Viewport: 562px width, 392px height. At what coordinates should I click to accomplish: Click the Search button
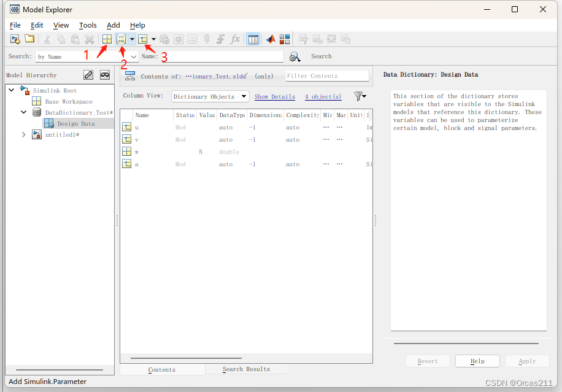pyautogui.click(x=321, y=56)
